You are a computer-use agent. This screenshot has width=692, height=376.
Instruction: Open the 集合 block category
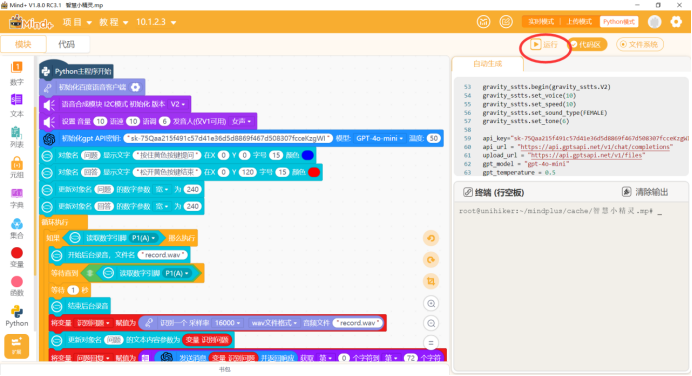tap(16, 228)
